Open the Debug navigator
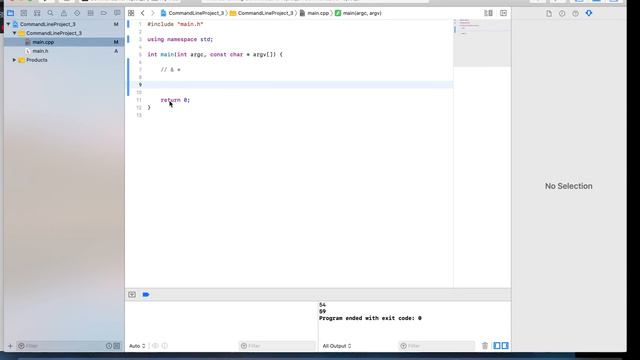The height and width of the screenshot is (360, 640). [90, 13]
